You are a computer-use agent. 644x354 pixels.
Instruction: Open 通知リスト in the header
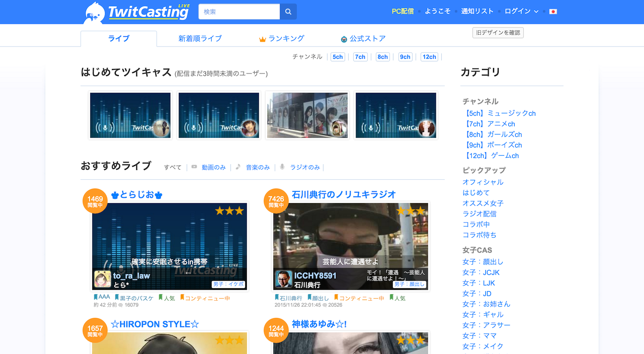pyautogui.click(x=477, y=11)
